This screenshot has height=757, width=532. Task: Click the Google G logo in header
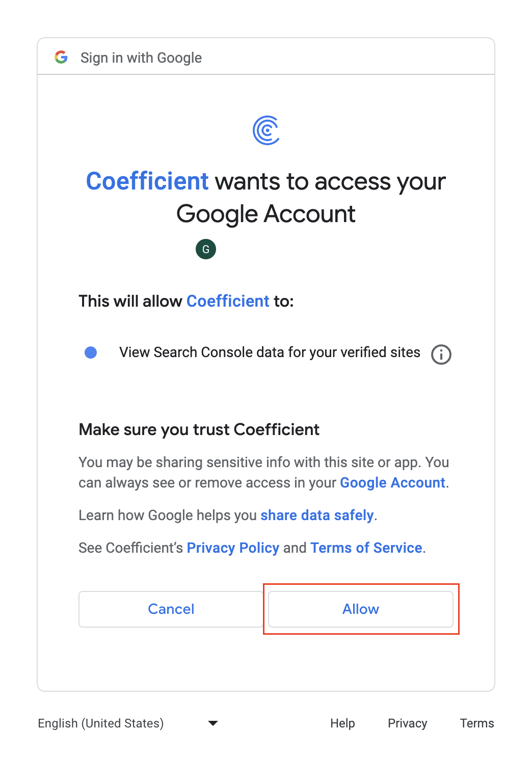coord(61,57)
